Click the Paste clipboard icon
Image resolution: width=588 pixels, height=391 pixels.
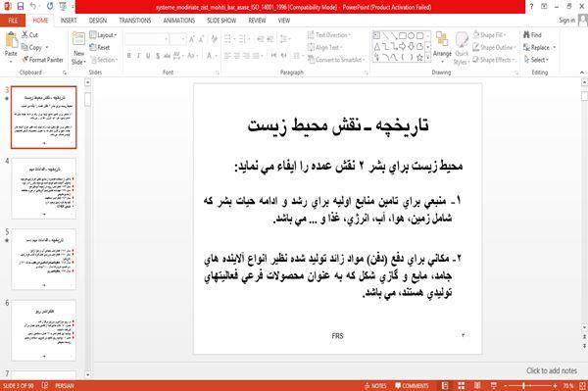click(x=11, y=40)
